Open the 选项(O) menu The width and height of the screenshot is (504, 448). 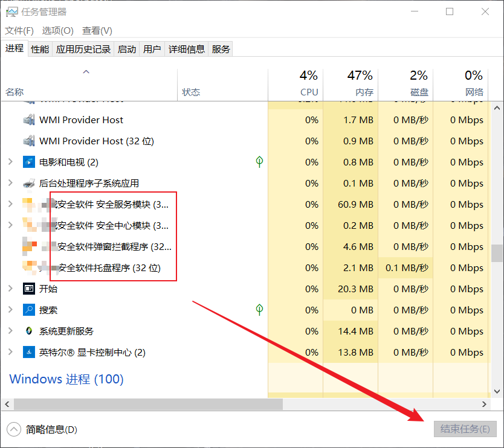click(57, 31)
